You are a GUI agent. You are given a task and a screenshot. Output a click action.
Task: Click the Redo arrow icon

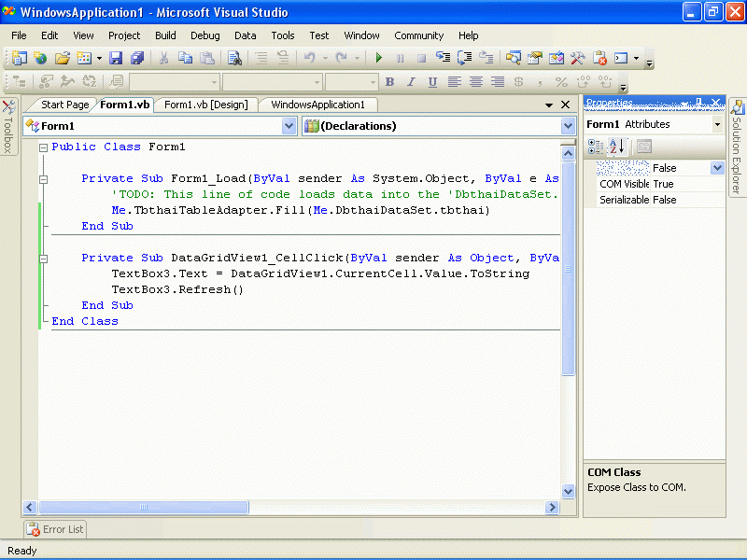coord(341,58)
